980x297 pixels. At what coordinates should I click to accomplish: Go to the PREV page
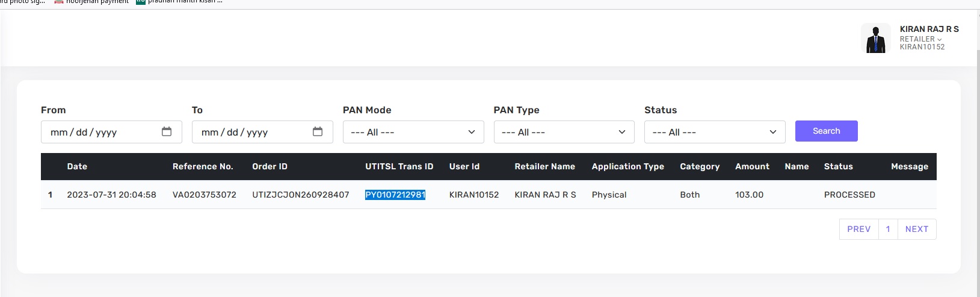point(858,229)
